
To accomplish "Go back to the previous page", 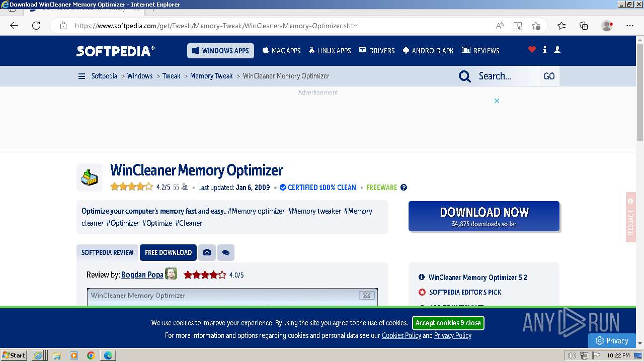I will [x=14, y=26].
